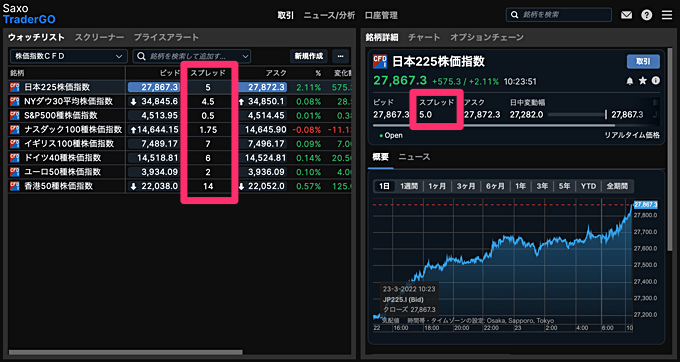Screen dimensions: 680x362
Task: Click the large CFD icon in detail header
Action: [x=380, y=62]
